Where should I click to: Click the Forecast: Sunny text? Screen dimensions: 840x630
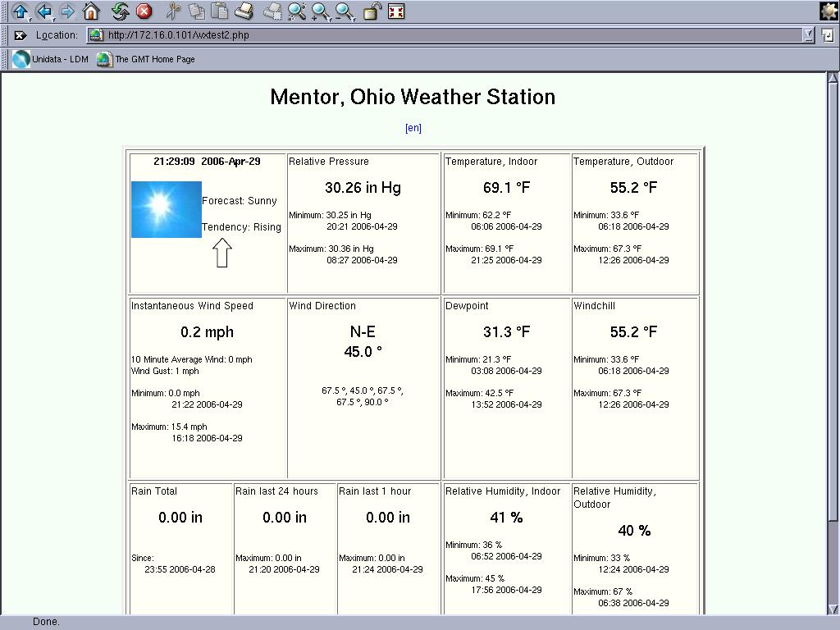pos(240,201)
